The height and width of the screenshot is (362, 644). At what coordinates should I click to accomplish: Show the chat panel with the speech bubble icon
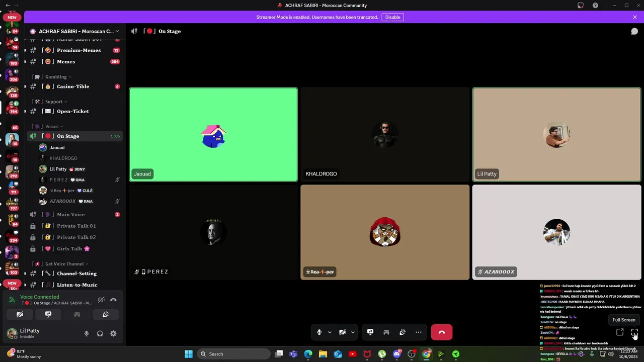point(634,31)
